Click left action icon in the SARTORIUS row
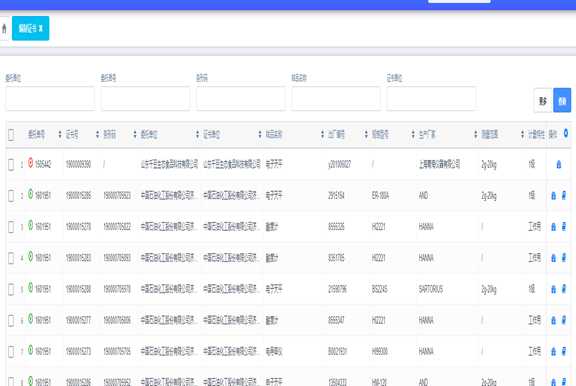This screenshot has width=576, height=386. coord(554,289)
